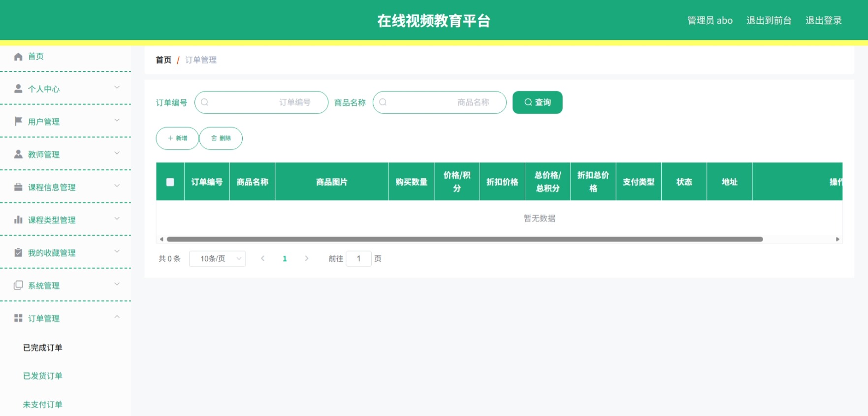Viewport: 868px width, 416px height.
Task: Click the search icon in 商品名称 field
Action: pos(383,103)
